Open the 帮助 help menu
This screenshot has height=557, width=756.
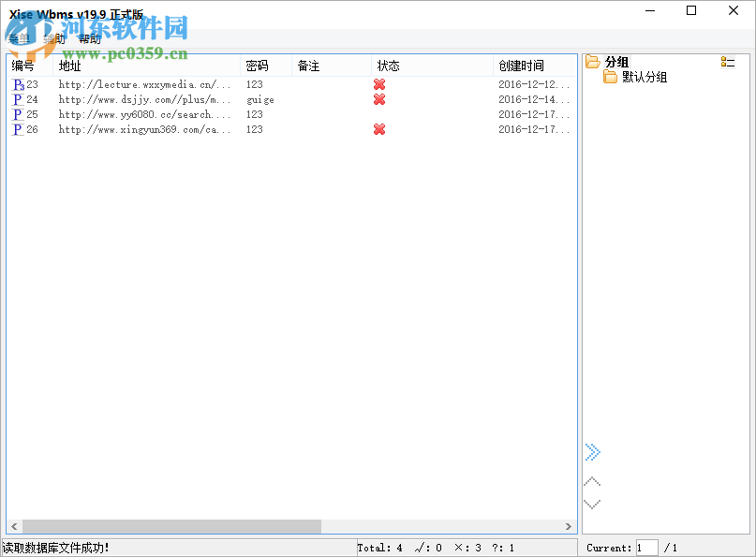coord(89,38)
